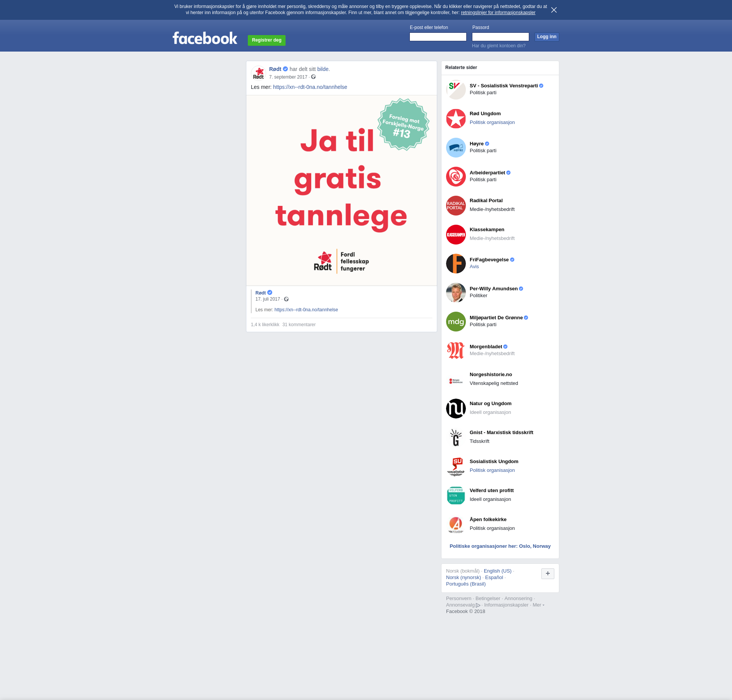Open Annonsering footer link
Screen dimensions: 732x700
coord(518,599)
